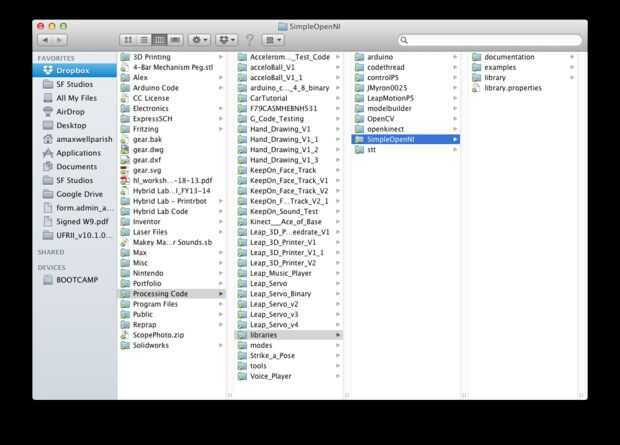Open All My Files in sidebar
Image resolution: width=620 pixels, height=445 pixels.
point(75,98)
